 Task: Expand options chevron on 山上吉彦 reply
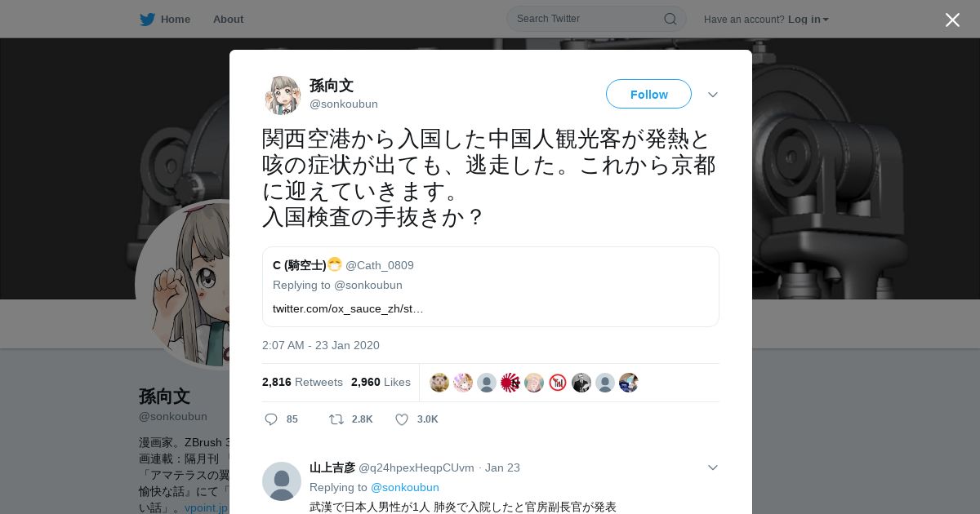click(x=713, y=467)
